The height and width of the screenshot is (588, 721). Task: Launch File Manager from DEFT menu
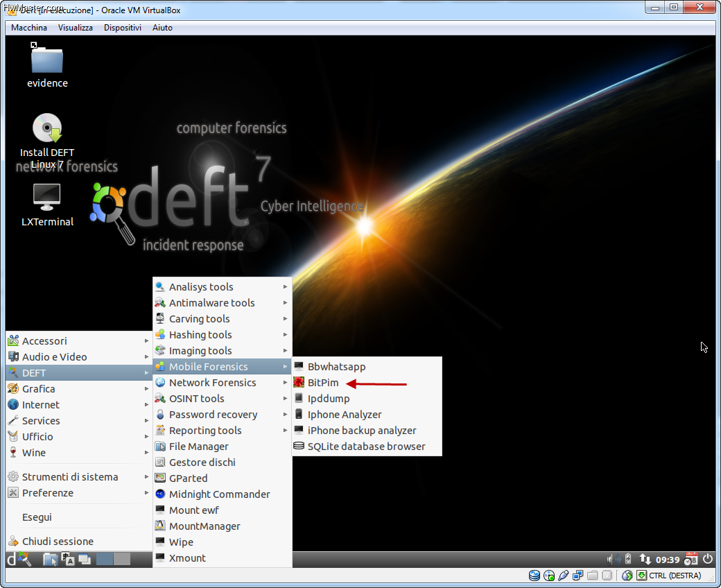click(x=223, y=447)
